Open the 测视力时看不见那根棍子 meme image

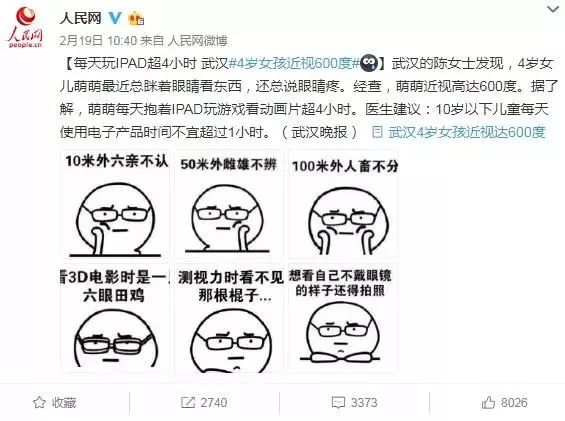click(x=229, y=318)
